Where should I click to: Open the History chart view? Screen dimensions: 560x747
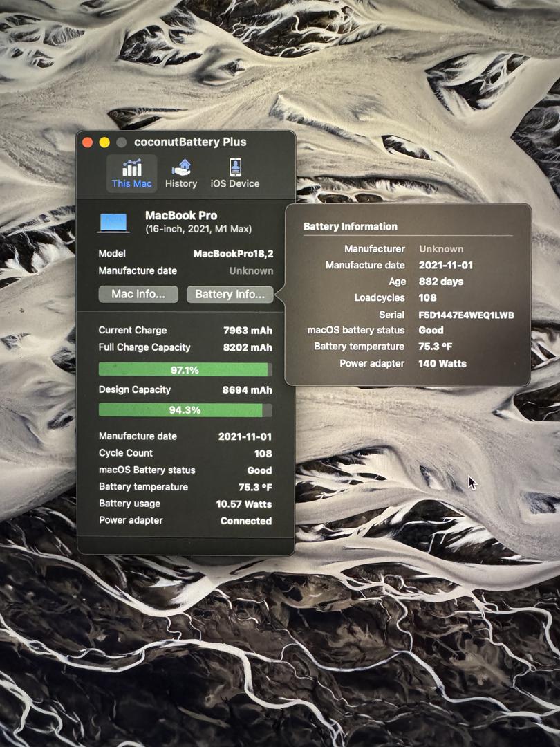tap(181, 173)
